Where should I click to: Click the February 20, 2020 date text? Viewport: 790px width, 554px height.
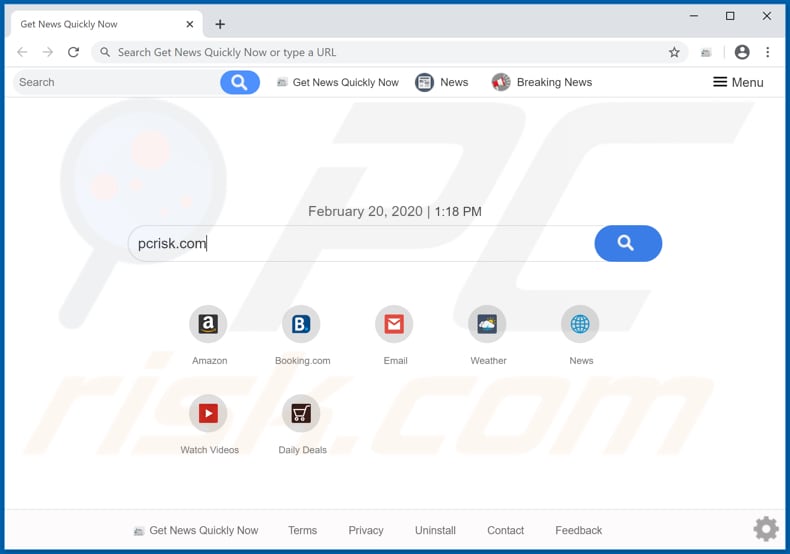(x=365, y=211)
